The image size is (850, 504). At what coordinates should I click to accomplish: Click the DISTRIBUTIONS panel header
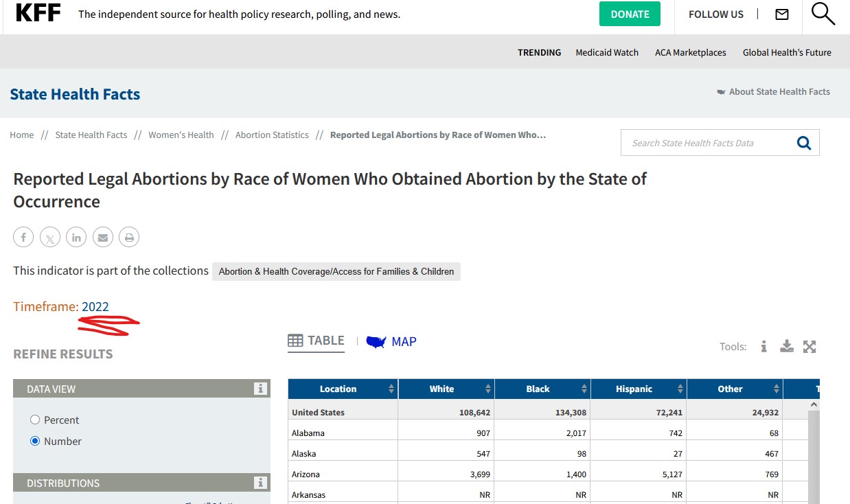[141, 483]
